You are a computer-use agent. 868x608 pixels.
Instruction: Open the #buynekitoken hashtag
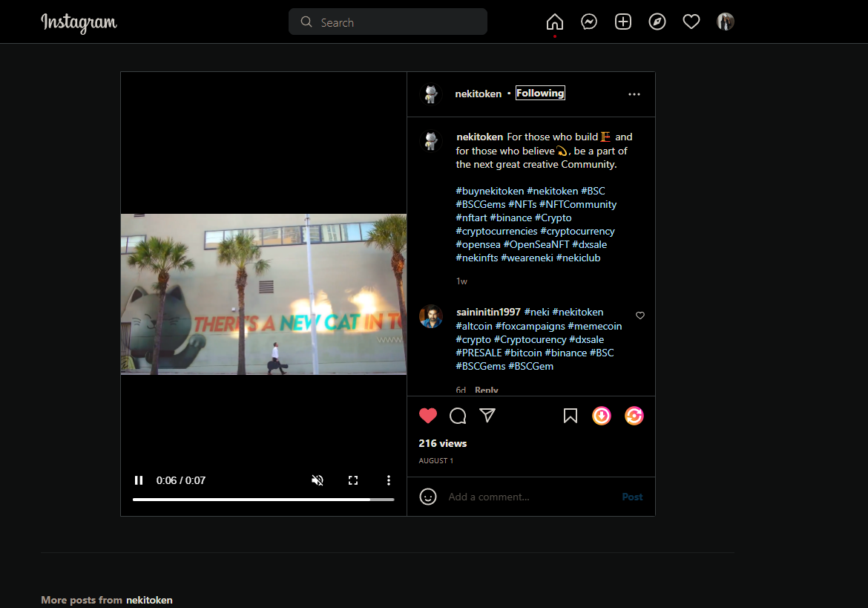[x=490, y=191]
